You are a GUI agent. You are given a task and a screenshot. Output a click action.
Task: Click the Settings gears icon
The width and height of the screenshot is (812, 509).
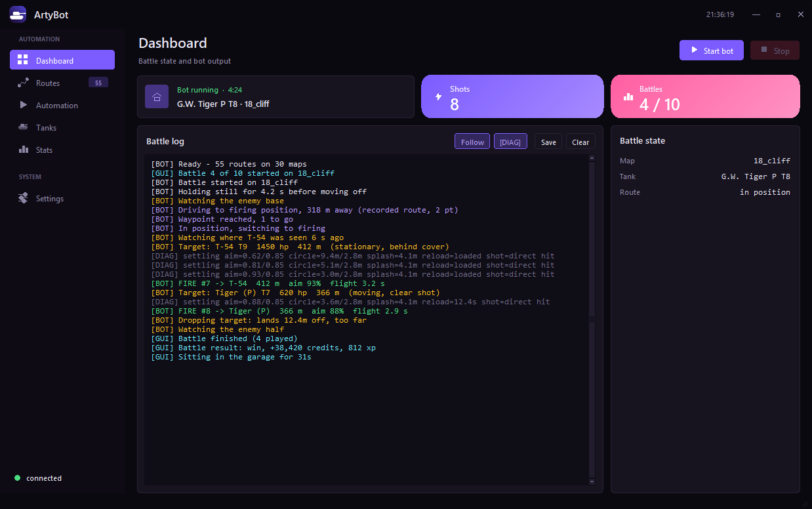[24, 198]
